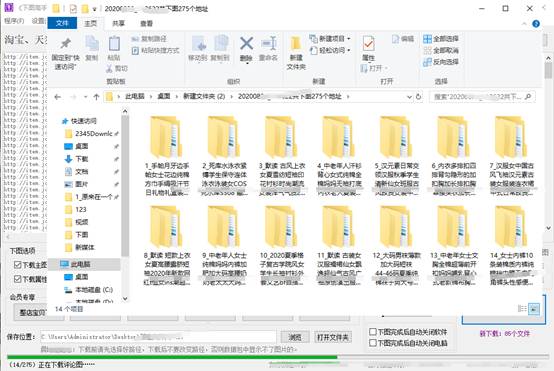The height and width of the screenshot is (371, 554).
Task: Select 图片 in the navigation pane
Action: coord(76,184)
